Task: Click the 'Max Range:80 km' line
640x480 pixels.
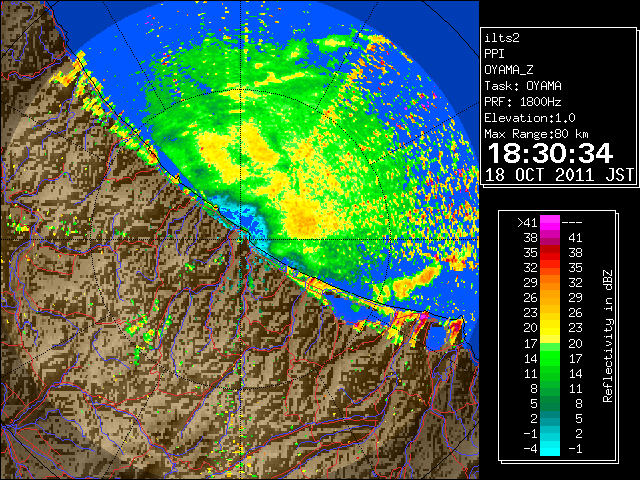Action: click(536, 134)
